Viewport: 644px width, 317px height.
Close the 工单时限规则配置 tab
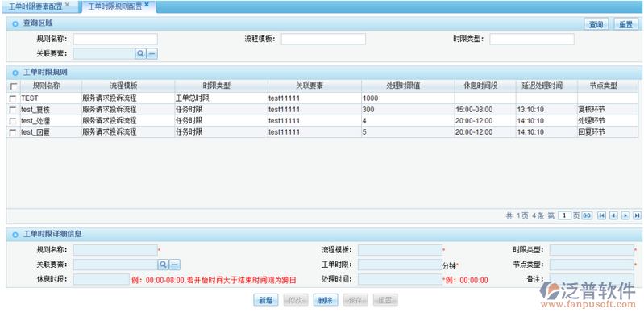click(x=147, y=5)
